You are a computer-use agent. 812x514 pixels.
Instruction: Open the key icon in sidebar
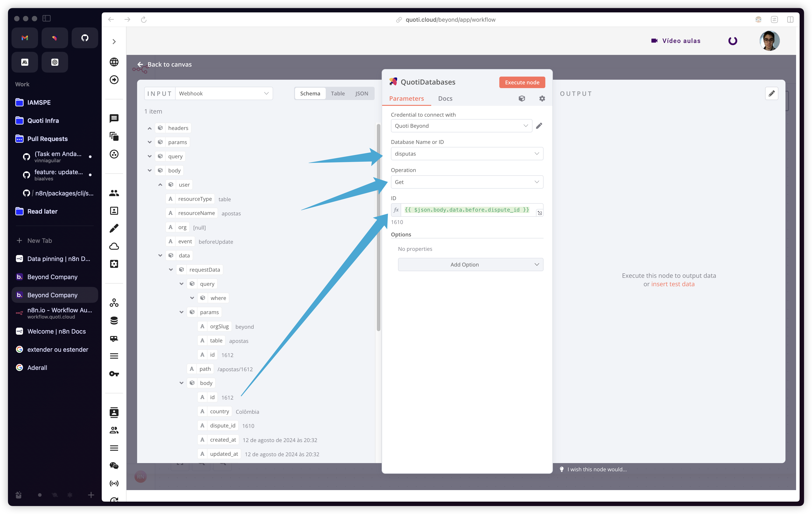(114, 374)
